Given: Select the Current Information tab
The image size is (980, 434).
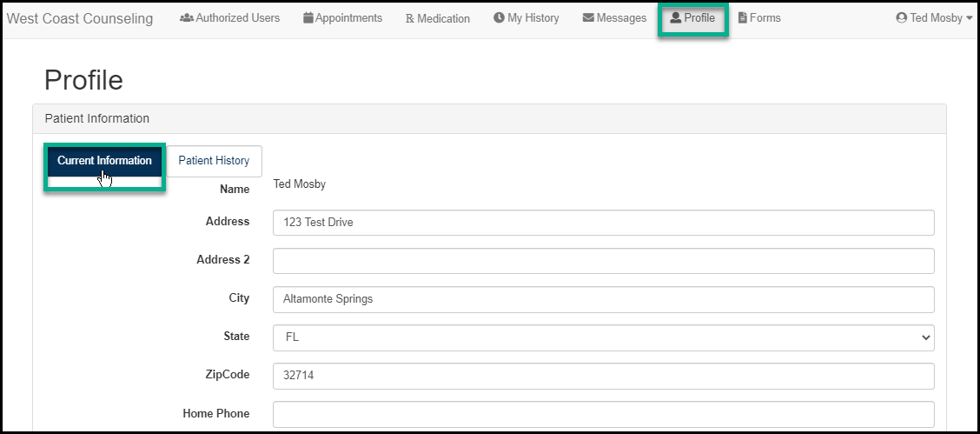Looking at the screenshot, I should click(x=104, y=161).
